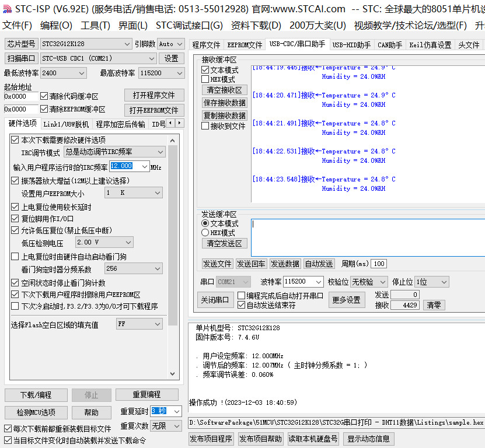485x448 pixels.
Task: Click the 清空接收区 button
Action: tap(224, 90)
